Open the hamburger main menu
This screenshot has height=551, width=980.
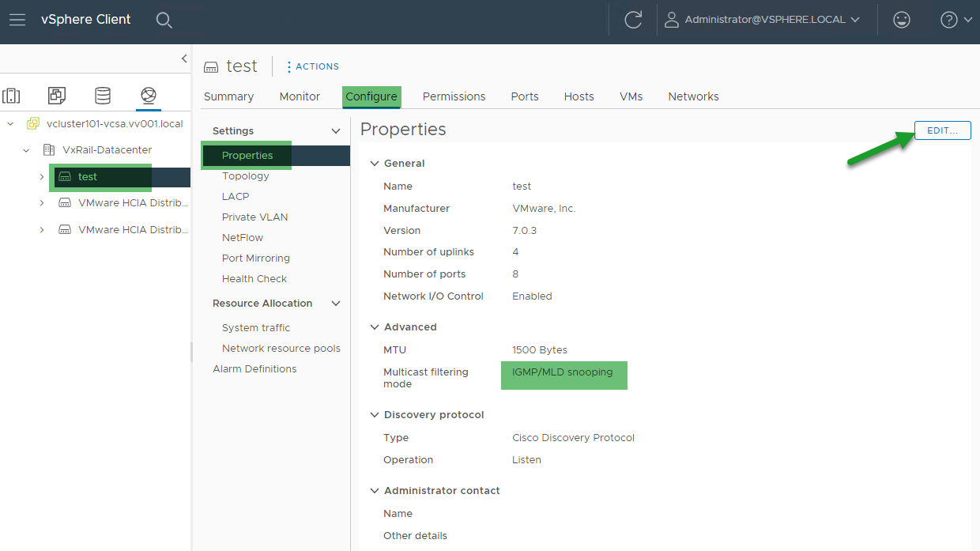coord(17,20)
